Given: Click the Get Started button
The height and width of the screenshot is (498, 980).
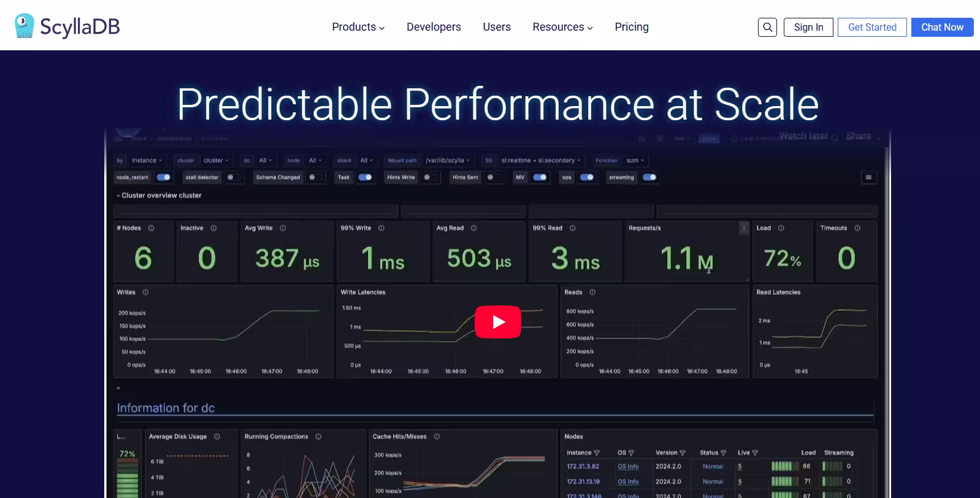Looking at the screenshot, I should pyautogui.click(x=872, y=27).
